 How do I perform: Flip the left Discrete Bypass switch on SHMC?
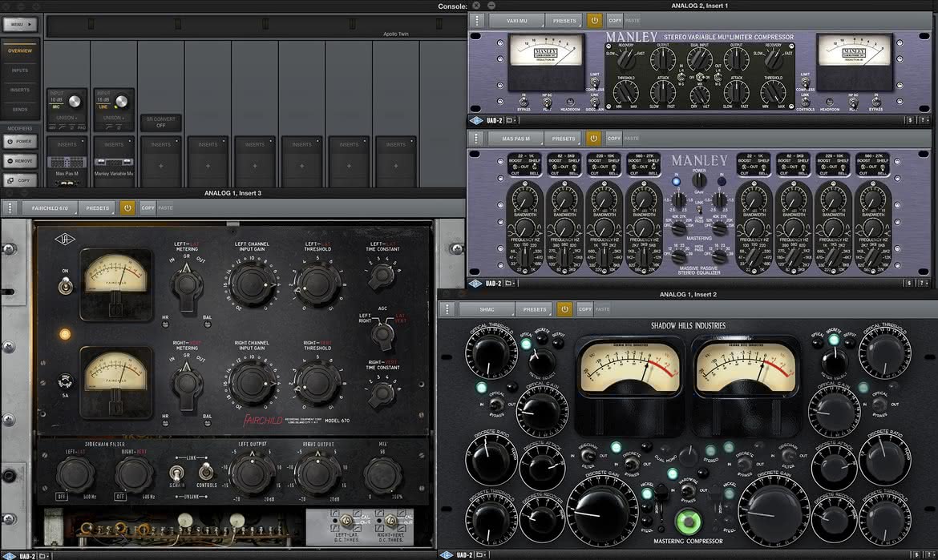coord(633,465)
